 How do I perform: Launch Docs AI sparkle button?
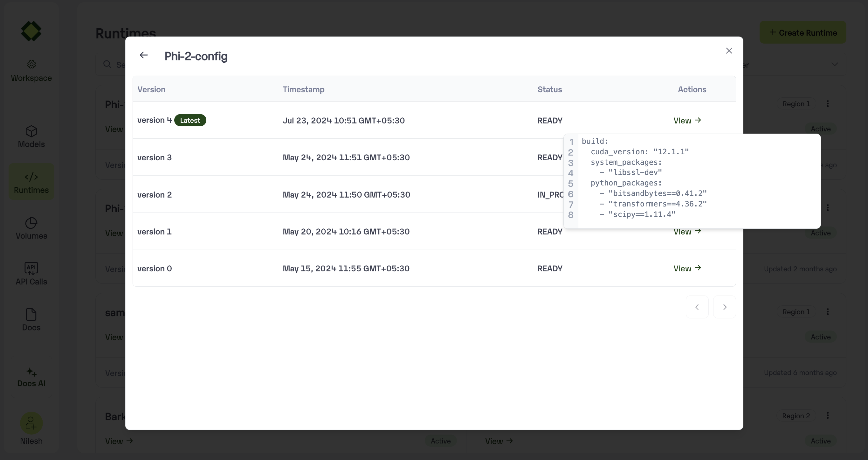point(31,372)
